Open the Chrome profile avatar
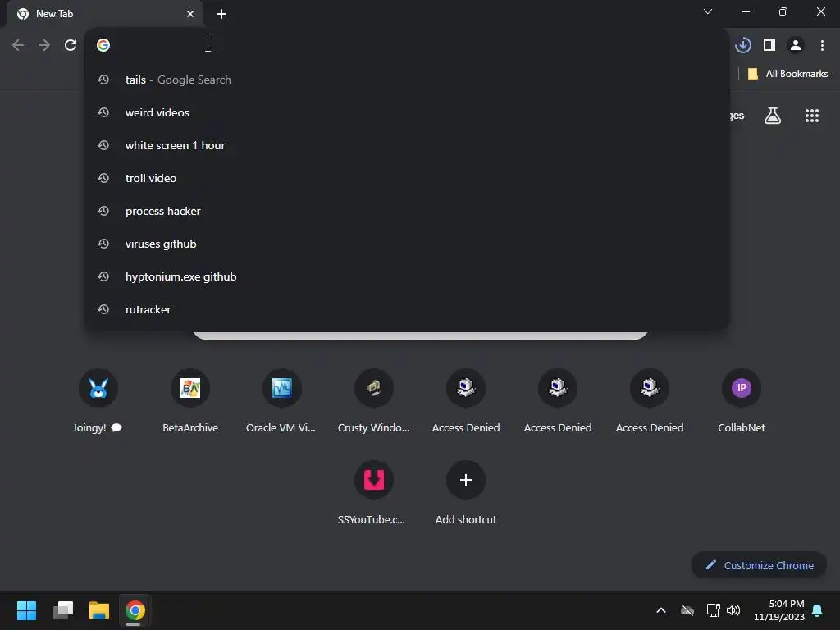The width and height of the screenshot is (840, 630). 796,46
